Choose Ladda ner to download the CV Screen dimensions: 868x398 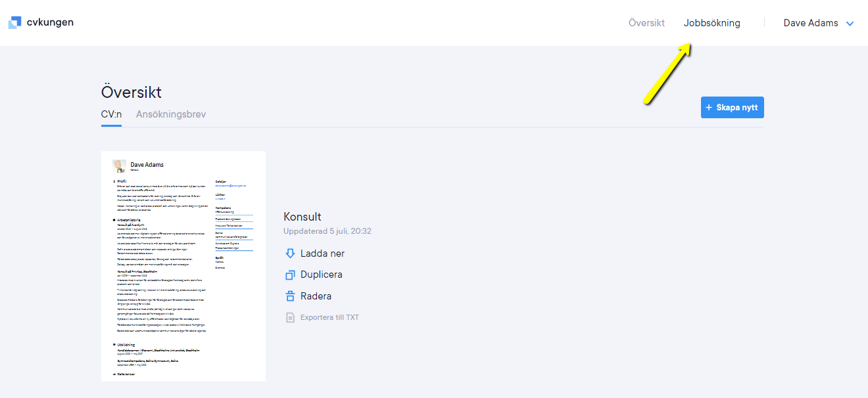pyautogui.click(x=322, y=254)
